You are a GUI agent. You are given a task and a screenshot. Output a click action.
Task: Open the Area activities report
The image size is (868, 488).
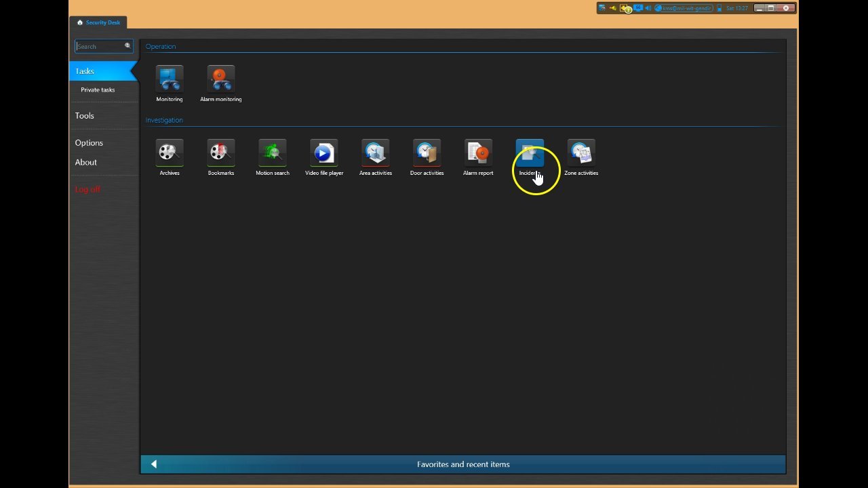[x=376, y=158]
